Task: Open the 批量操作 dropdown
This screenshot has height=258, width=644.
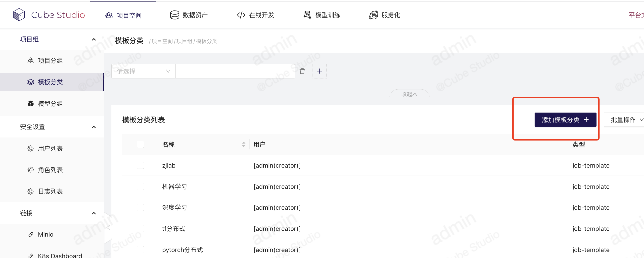Action: tap(625, 120)
